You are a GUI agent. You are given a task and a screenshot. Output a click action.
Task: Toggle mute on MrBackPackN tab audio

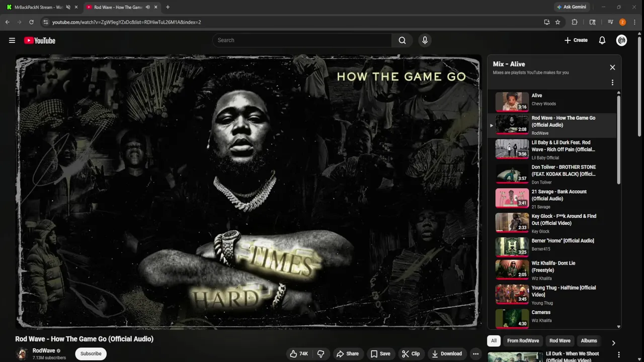tap(68, 7)
